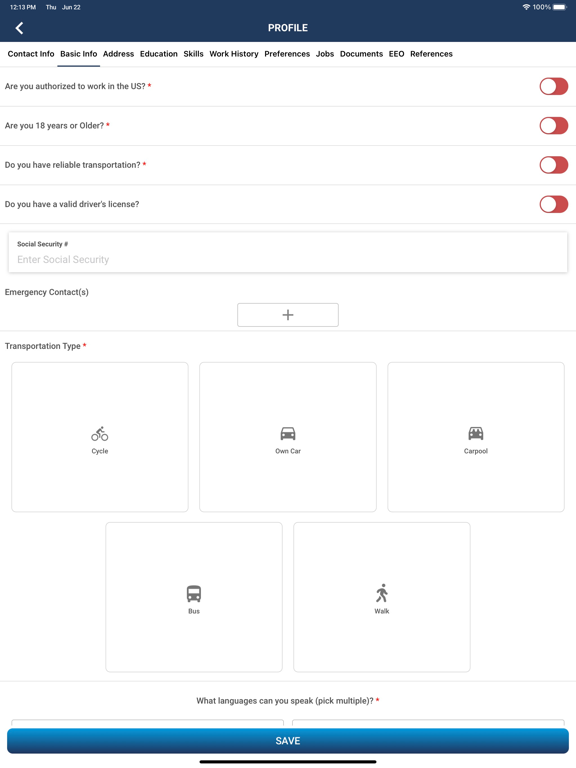This screenshot has height=768, width=576.
Task: Toggle valid driver's license switch
Action: [x=553, y=204]
